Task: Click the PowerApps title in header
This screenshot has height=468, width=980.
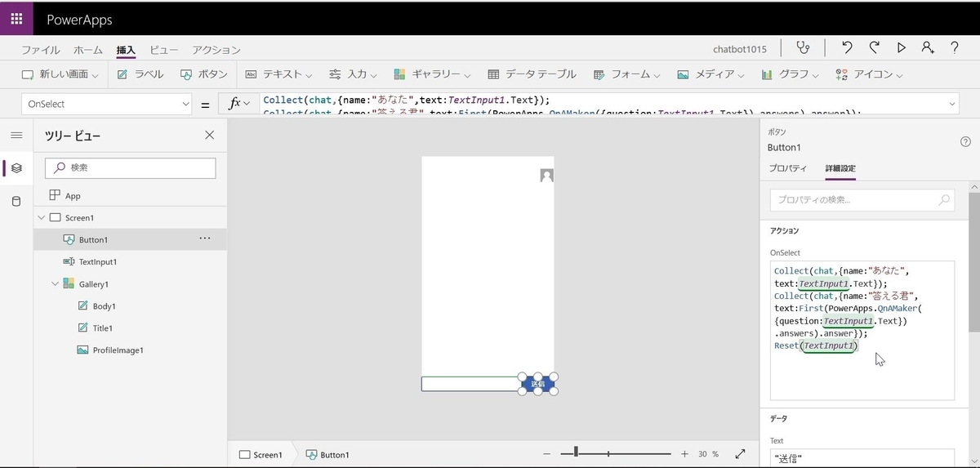Action: tap(80, 20)
